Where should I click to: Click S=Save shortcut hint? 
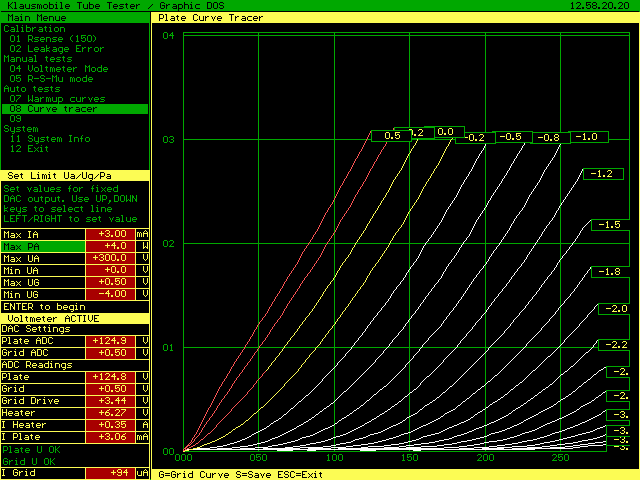tap(253, 475)
